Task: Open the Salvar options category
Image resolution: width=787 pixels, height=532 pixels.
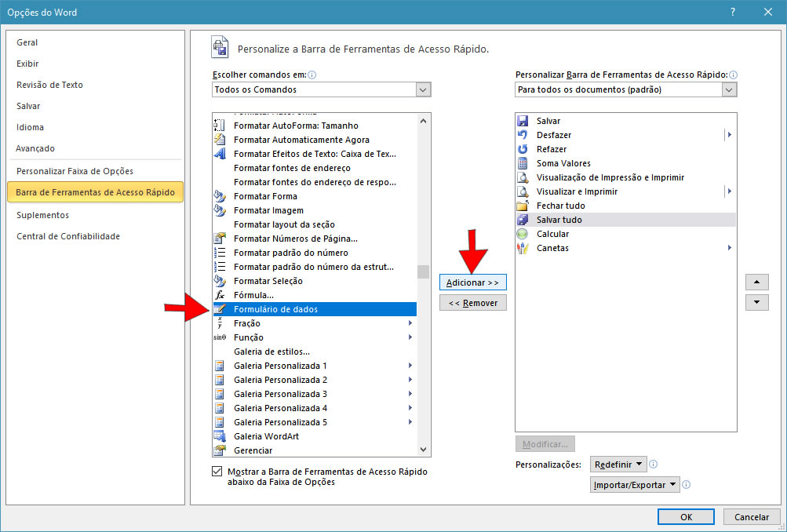Action: coord(28,107)
